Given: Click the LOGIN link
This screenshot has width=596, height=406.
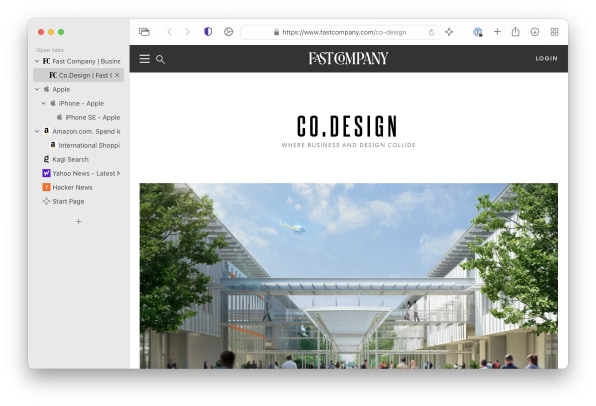Looking at the screenshot, I should coord(547,59).
